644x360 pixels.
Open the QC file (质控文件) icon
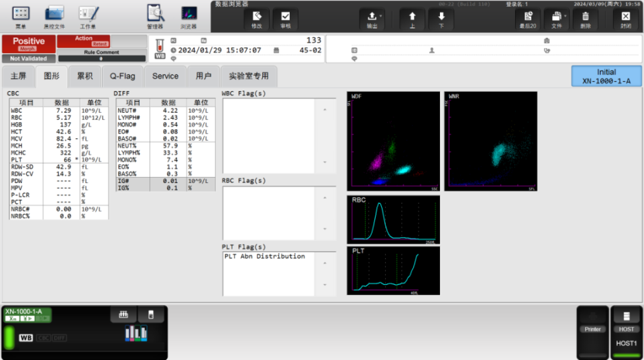coord(54,16)
